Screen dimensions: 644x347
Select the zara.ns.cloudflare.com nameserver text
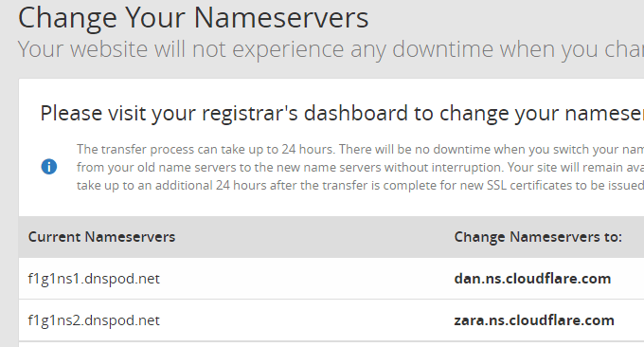point(534,320)
